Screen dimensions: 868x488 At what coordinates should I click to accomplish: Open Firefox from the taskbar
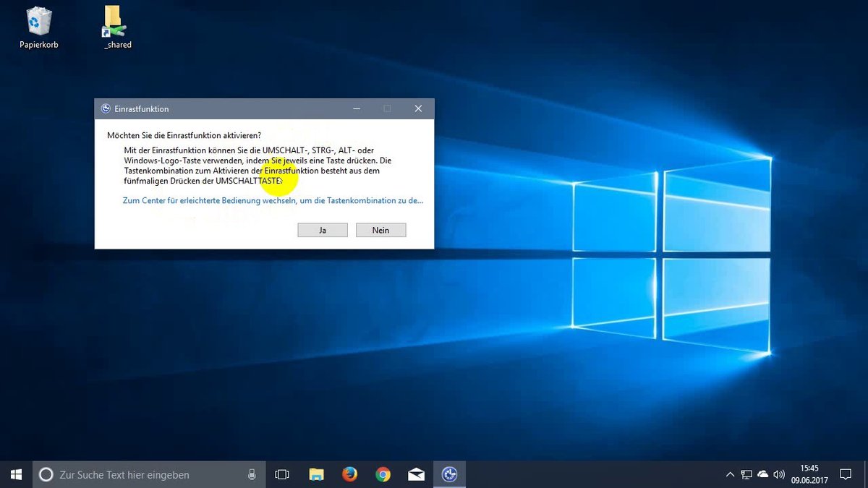pyautogui.click(x=349, y=474)
